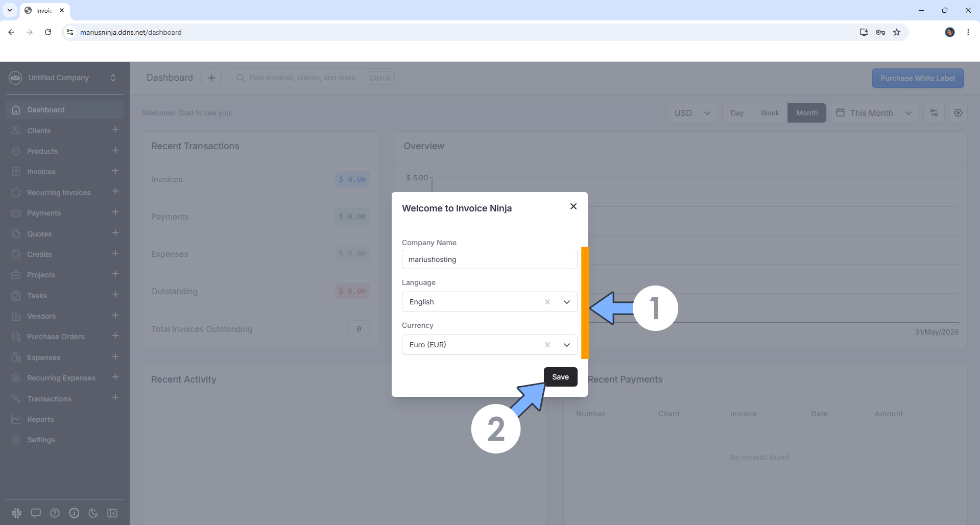Expand the Currency dropdown
980x525 pixels.
[x=566, y=345]
